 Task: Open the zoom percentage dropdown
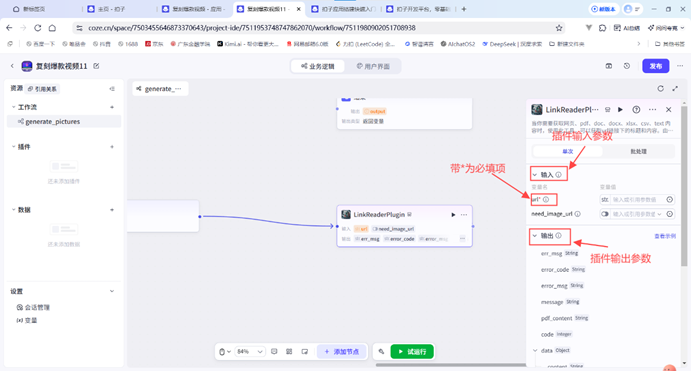coord(250,352)
